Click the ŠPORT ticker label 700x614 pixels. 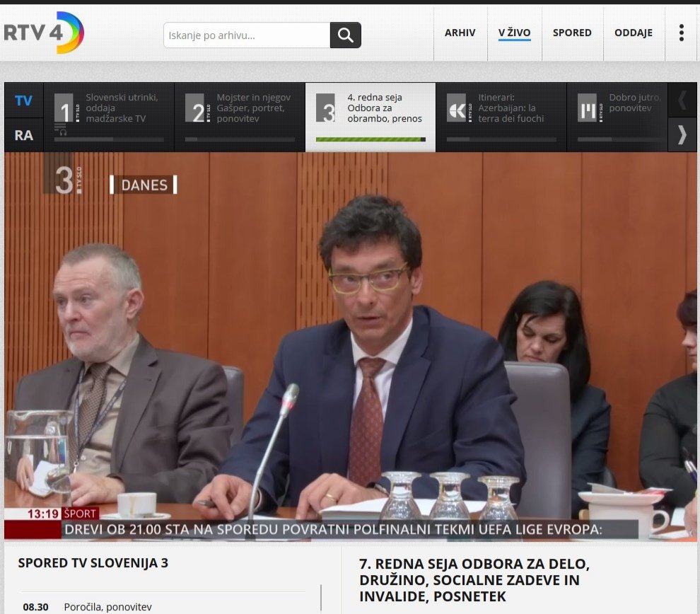pyautogui.click(x=80, y=514)
